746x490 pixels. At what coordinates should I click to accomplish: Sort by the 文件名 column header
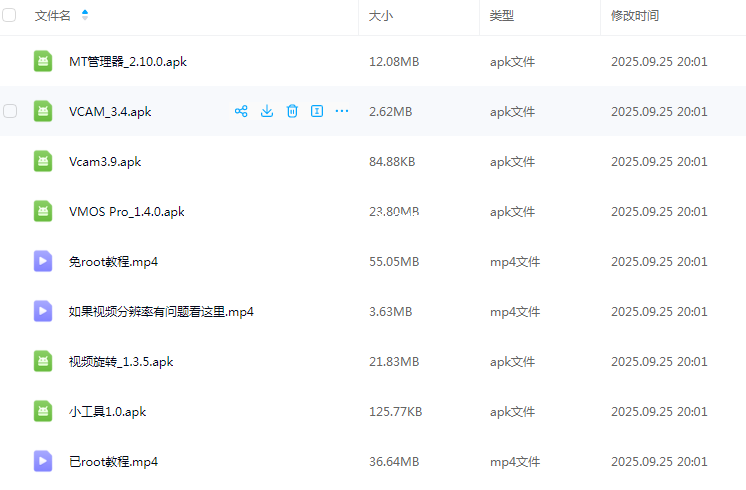pos(53,16)
